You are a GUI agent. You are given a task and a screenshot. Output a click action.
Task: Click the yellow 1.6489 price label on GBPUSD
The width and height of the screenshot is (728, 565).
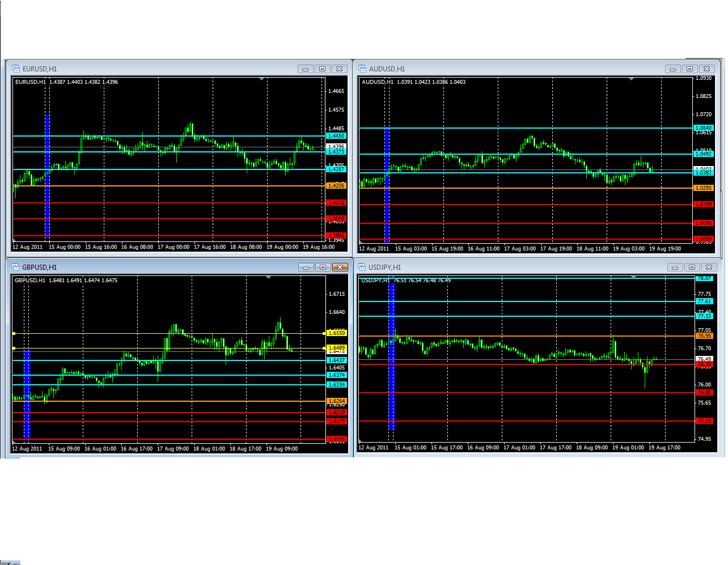pyautogui.click(x=337, y=348)
